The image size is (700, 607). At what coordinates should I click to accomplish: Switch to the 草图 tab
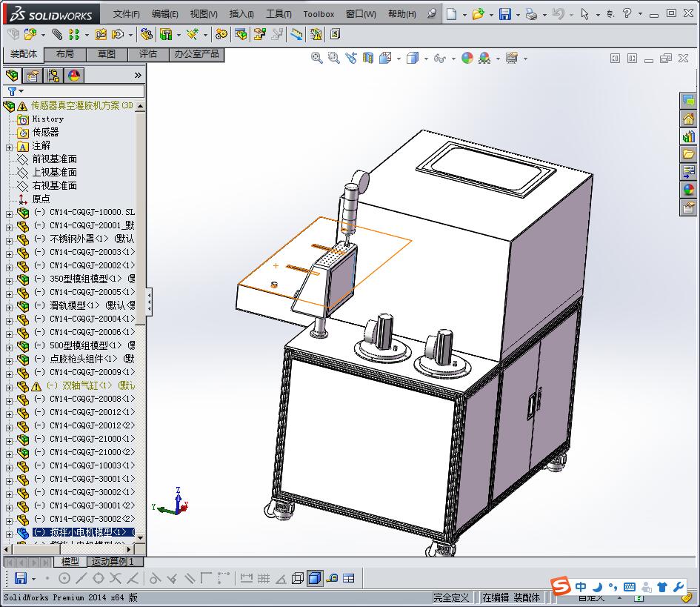click(107, 54)
